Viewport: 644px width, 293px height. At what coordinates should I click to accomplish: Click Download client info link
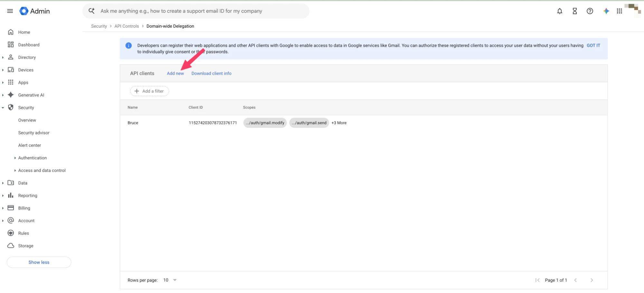pos(211,73)
